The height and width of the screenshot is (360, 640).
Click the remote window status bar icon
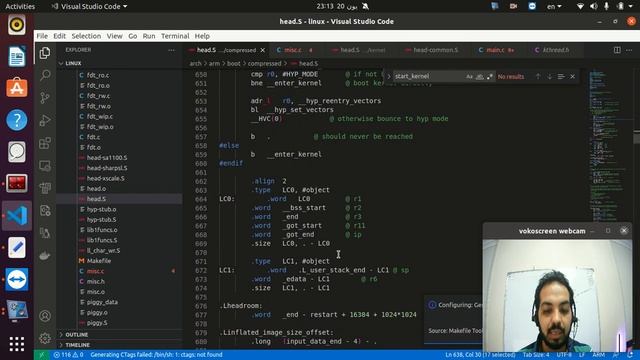tap(42, 355)
